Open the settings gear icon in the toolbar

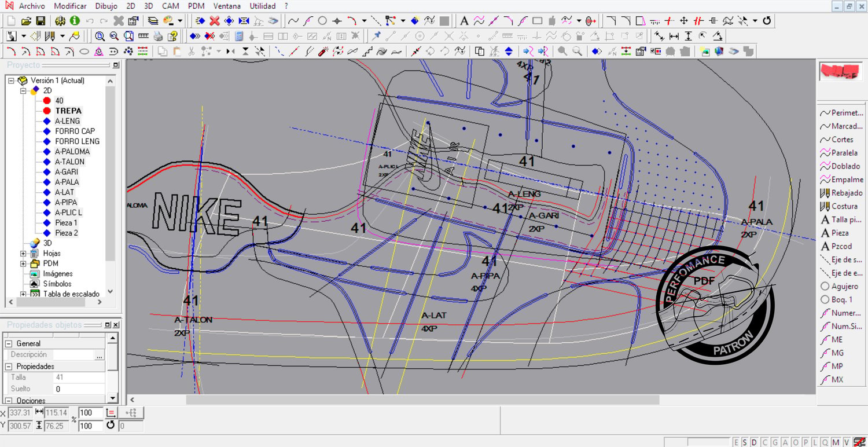(x=60, y=21)
